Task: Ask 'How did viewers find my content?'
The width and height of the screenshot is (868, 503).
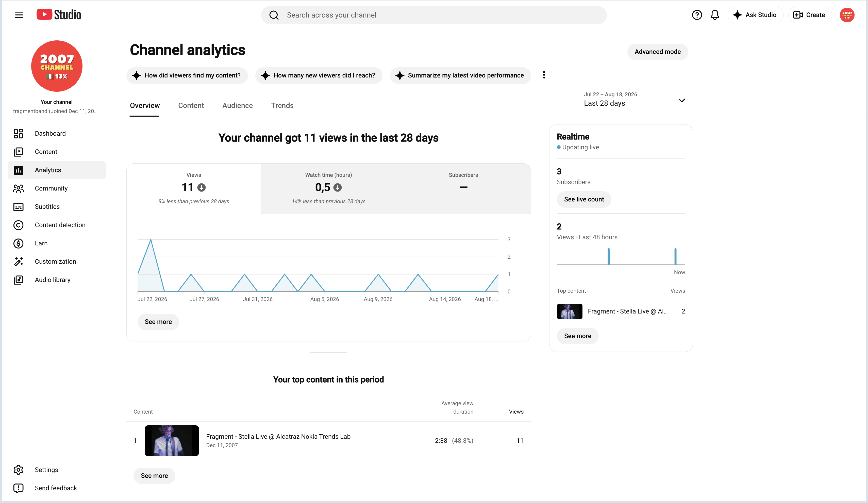Action: pos(187,75)
